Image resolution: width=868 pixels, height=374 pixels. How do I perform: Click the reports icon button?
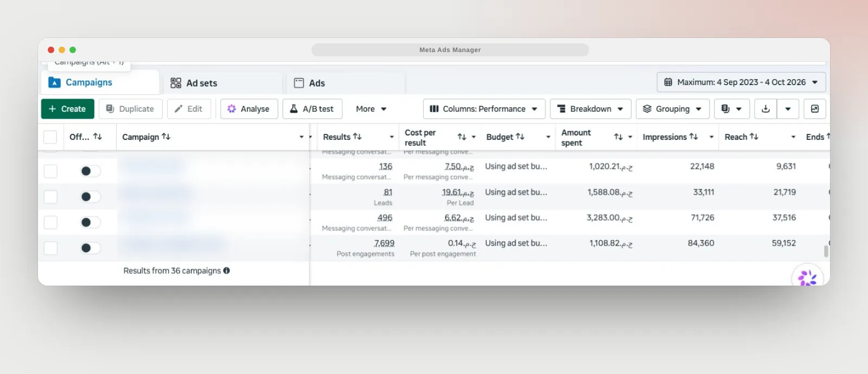pos(732,109)
